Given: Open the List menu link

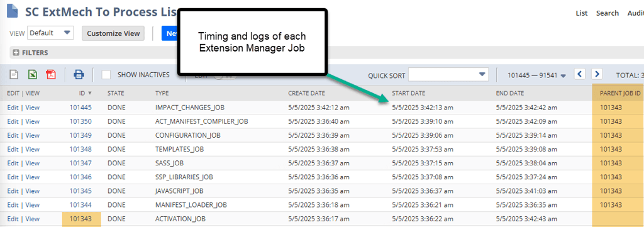Looking at the screenshot, I should pyautogui.click(x=582, y=13).
